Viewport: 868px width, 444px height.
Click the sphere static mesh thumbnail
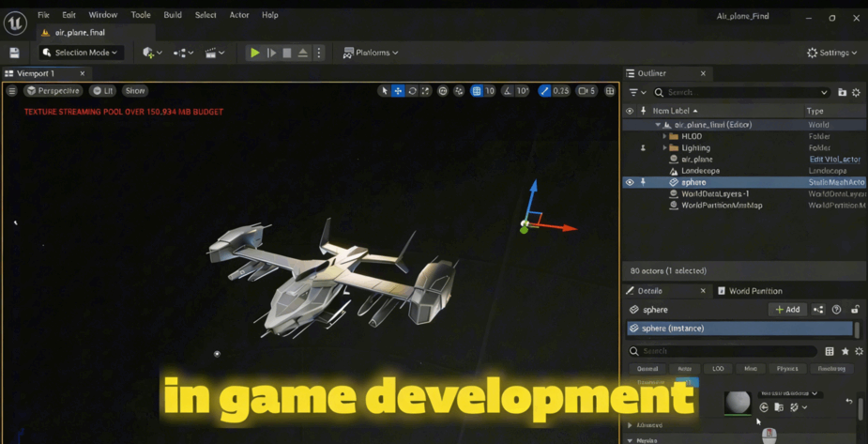[x=738, y=402]
